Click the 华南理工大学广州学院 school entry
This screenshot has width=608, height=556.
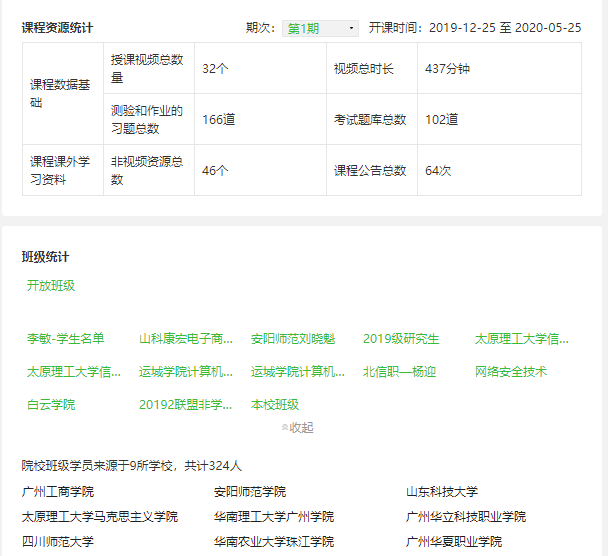(x=274, y=517)
